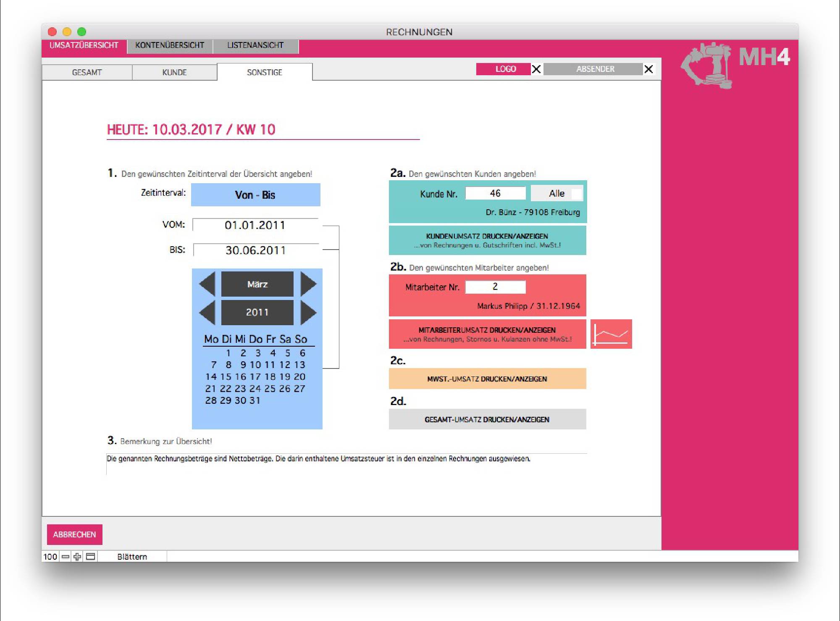The height and width of the screenshot is (621, 840).
Task: Advance to the next year after 2011
Action: (x=308, y=313)
